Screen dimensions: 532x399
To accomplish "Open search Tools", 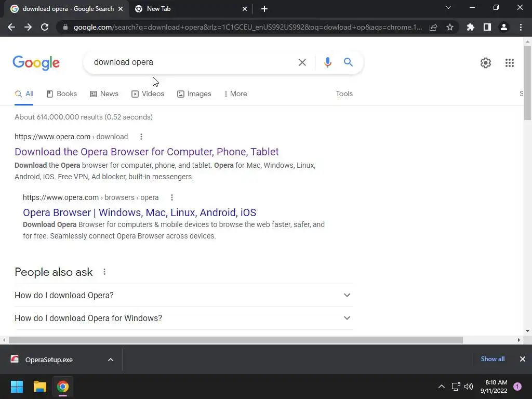I will click(344, 94).
